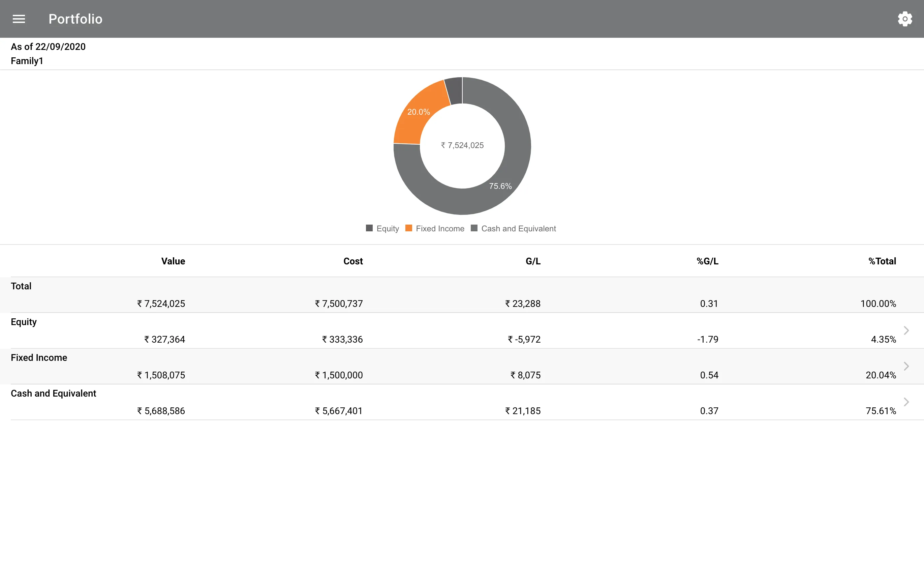Click Total gain ₹ 23,288

pyautogui.click(x=523, y=304)
